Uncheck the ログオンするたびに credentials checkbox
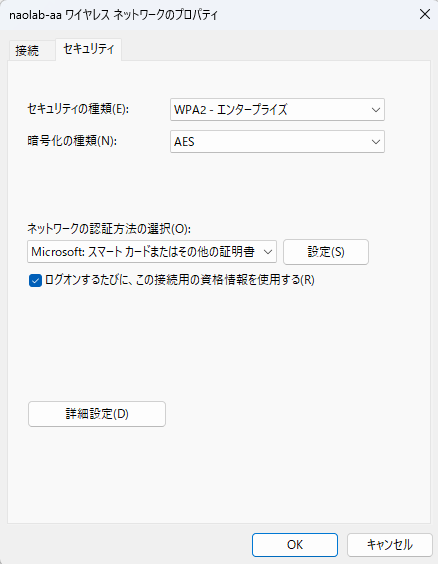This screenshot has width=438, height=564. (x=35, y=280)
